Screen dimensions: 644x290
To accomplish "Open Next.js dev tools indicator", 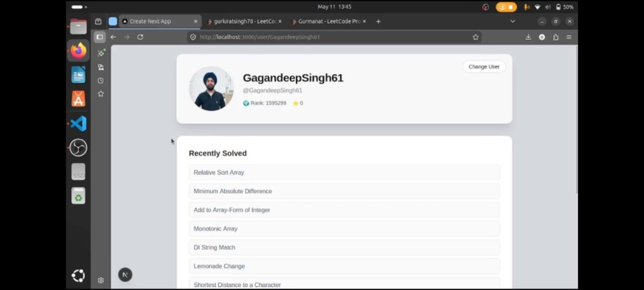I will (125, 274).
